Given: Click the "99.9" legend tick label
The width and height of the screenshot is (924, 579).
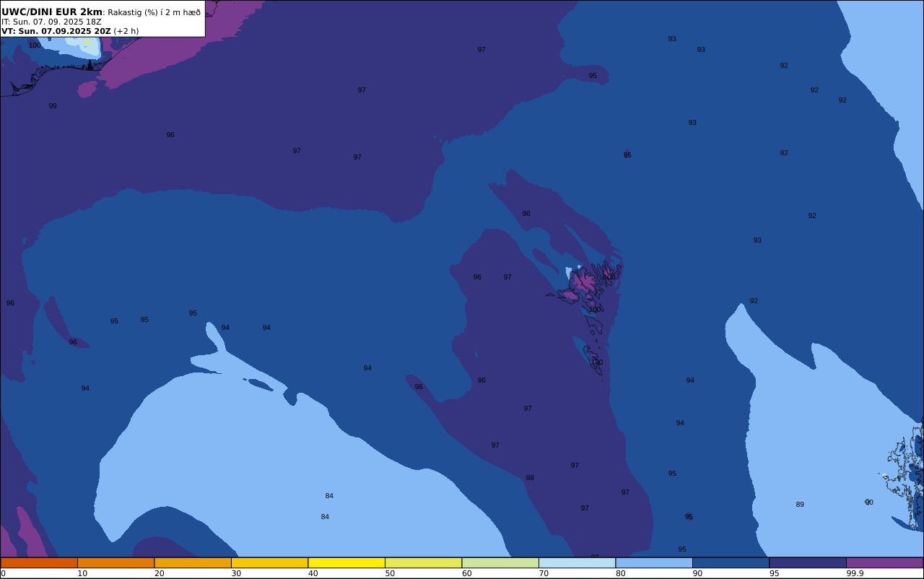Looking at the screenshot, I should coord(855,573).
